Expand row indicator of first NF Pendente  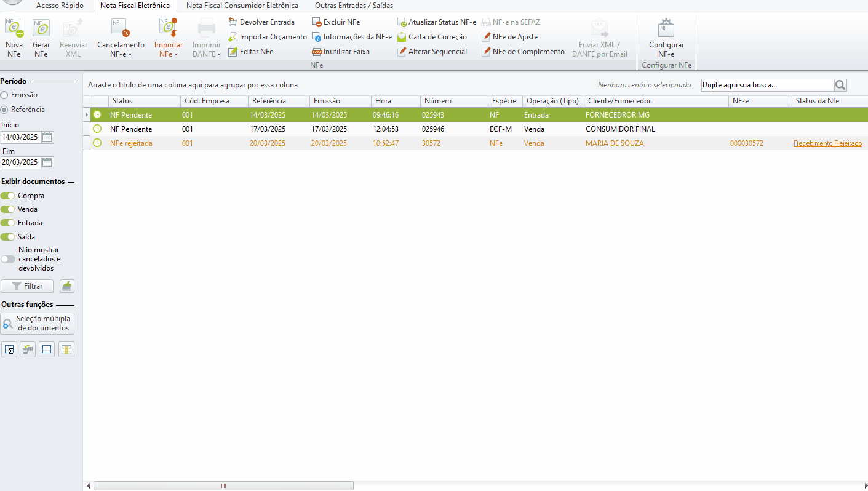(x=86, y=114)
